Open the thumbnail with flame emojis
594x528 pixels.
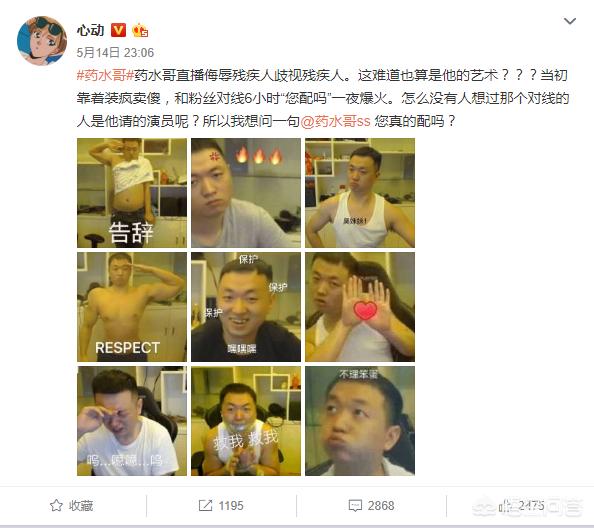[246, 193]
